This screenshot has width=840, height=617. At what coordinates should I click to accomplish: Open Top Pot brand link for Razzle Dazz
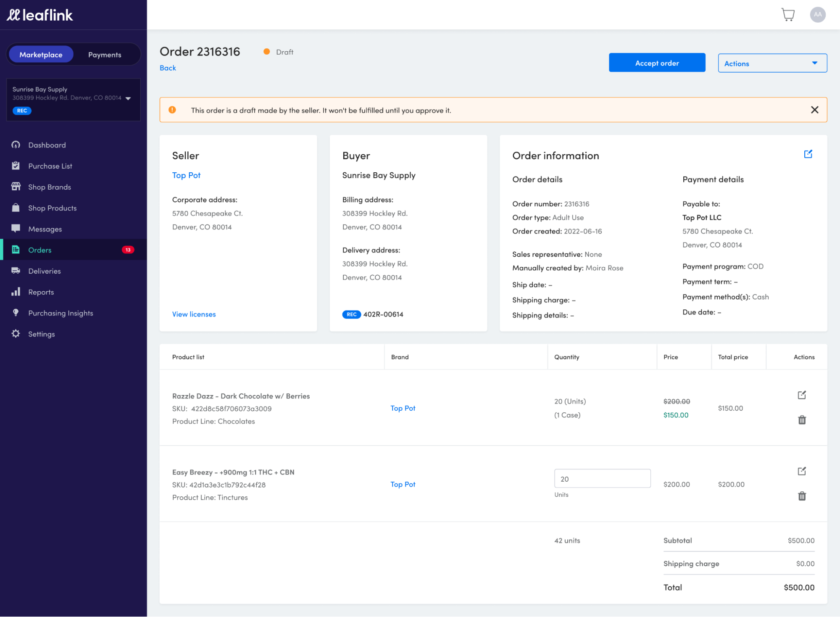[403, 408]
